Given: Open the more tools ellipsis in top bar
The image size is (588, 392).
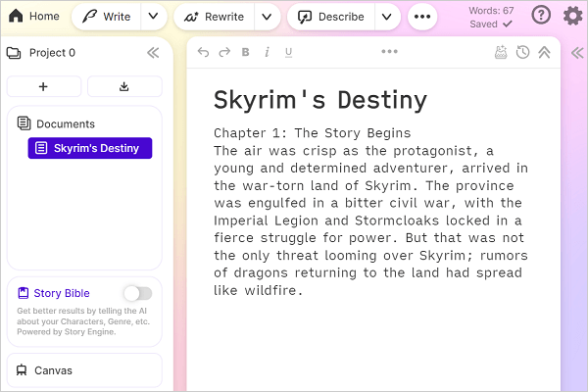Looking at the screenshot, I should tap(422, 17).
